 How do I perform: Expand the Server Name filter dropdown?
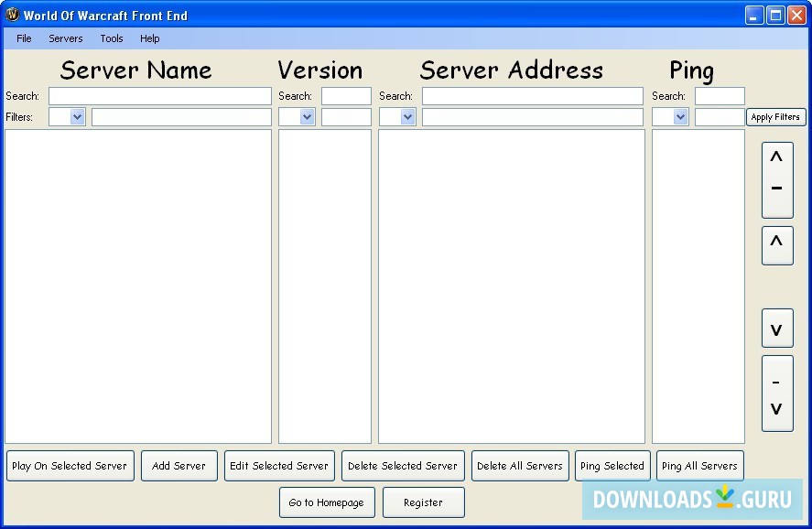(77, 117)
